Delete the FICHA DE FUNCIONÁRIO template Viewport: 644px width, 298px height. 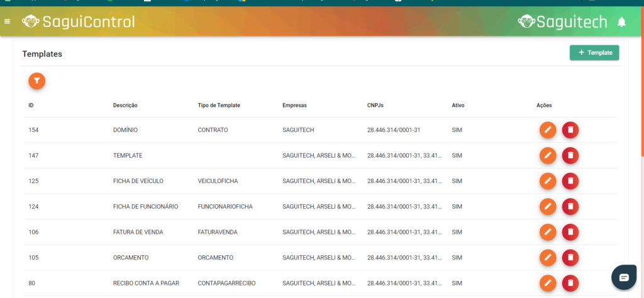click(570, 207)
